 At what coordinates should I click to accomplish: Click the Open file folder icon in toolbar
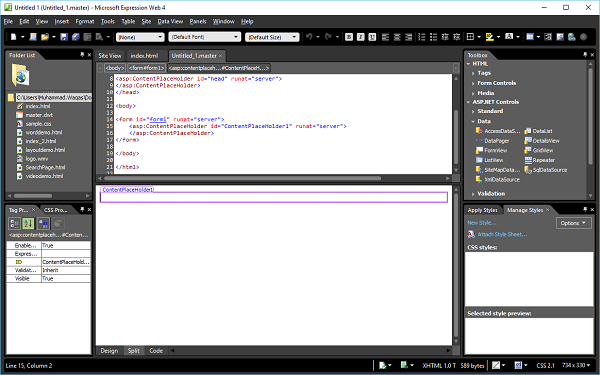point(45,37)
